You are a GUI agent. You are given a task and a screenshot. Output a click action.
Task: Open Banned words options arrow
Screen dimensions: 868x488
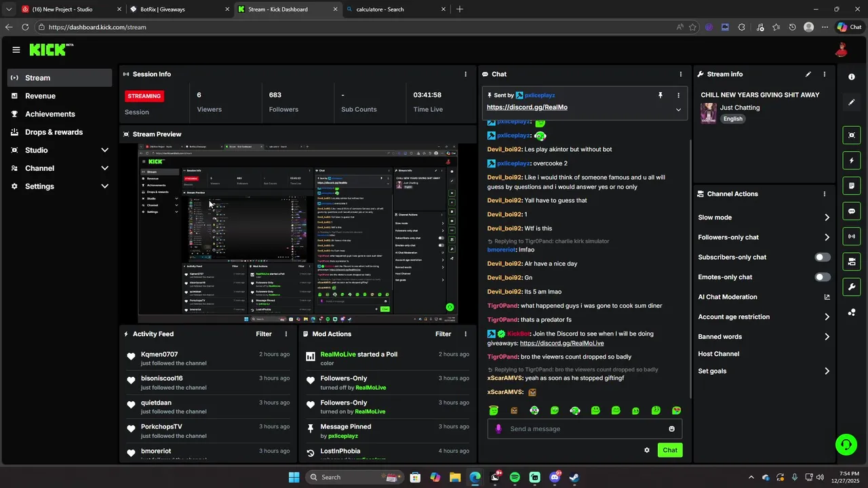click(x=827, y=337)
